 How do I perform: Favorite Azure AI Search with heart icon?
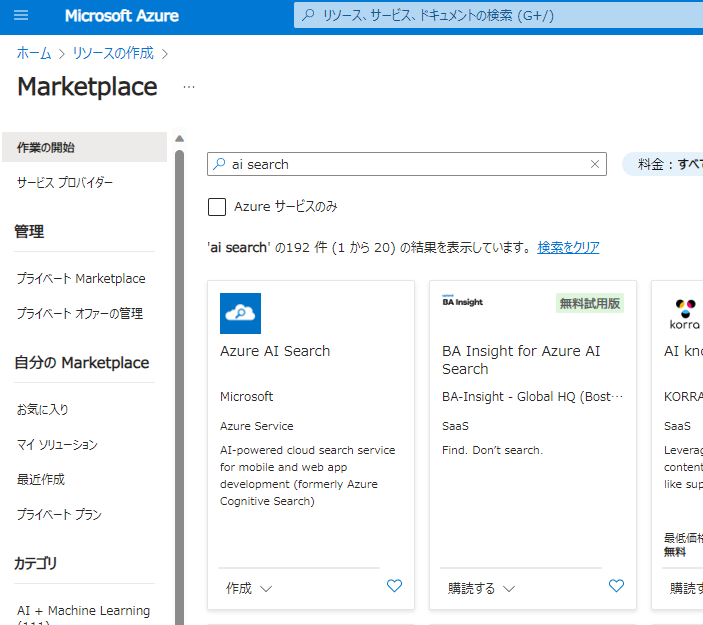tap(395, 586)
